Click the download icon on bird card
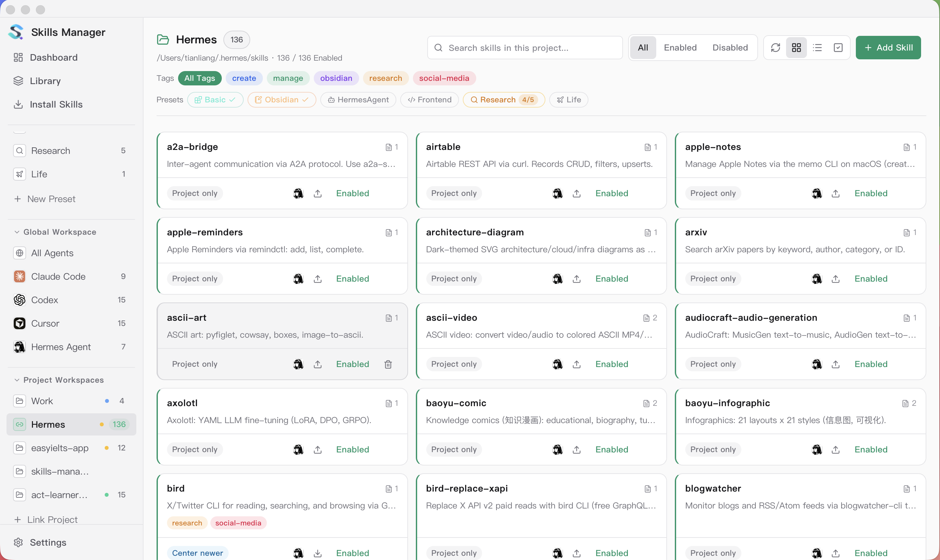This screenshot has width=940, height=560. coord(318,553)
